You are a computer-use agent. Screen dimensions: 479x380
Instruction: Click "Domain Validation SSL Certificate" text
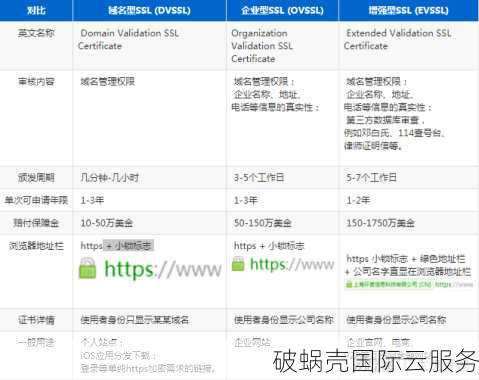(129, 39)
